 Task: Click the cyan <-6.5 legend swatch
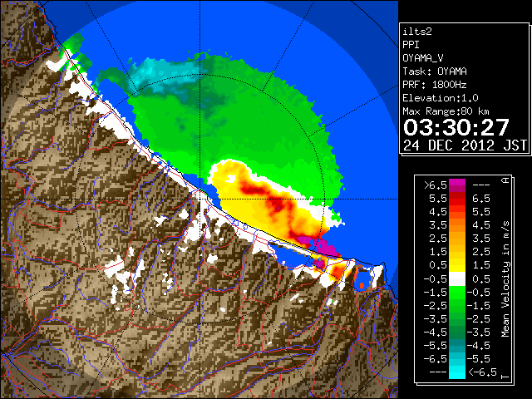tap(457, 372)
